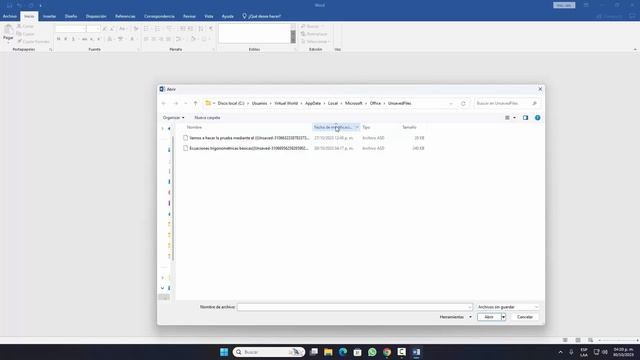
Task: Switch to the Revisar ribbon tab
Action: click(x=189, y=16)
